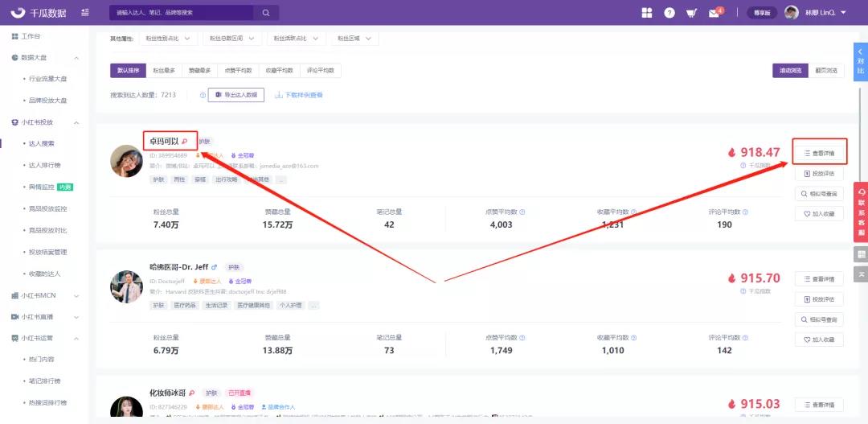Image resolution: width=868 pixels, height=424 pixels.
Task: Open the apps grid icon in header
Action: pos(647,13)
